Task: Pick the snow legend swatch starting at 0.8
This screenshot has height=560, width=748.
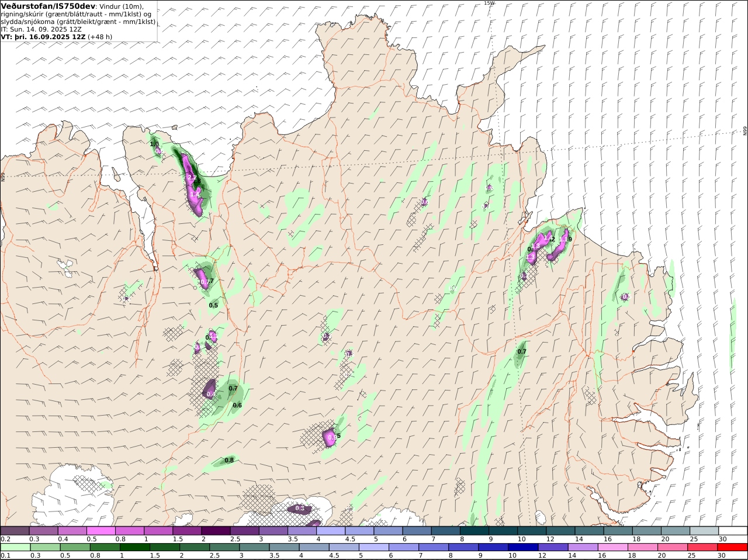Action: coord(130,530)
